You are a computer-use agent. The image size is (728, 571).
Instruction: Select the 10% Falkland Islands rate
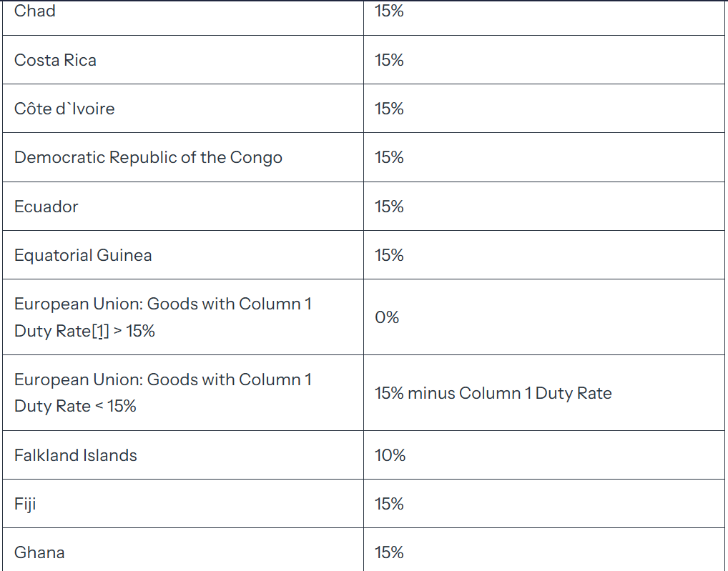[390, 455]
